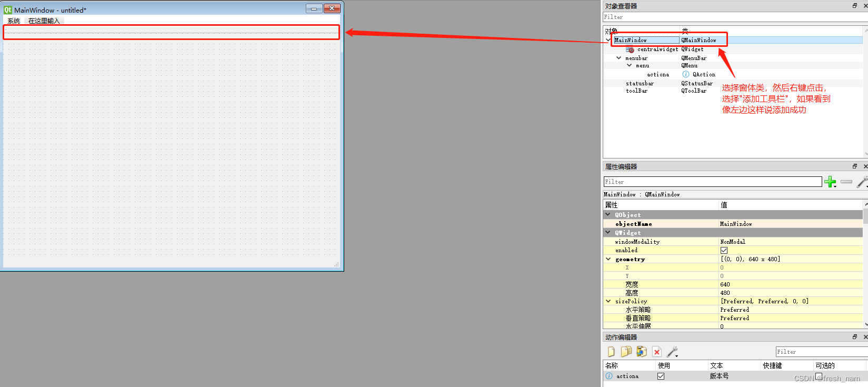The image size is (868, 387).
Task: Click the sizePolicy value text
Action: click(764, 301)
